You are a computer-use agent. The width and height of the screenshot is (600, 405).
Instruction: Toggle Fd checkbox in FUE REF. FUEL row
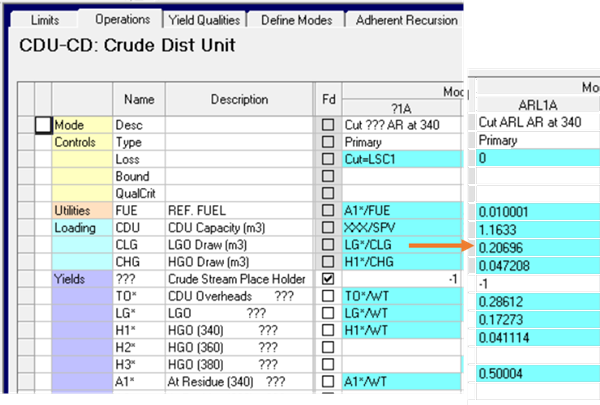click(x=329, y=211)
